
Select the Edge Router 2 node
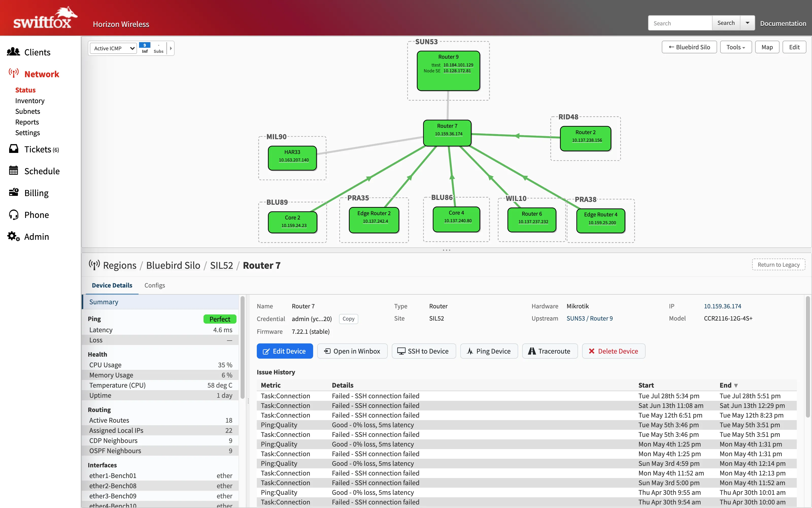tap(374, 220)
